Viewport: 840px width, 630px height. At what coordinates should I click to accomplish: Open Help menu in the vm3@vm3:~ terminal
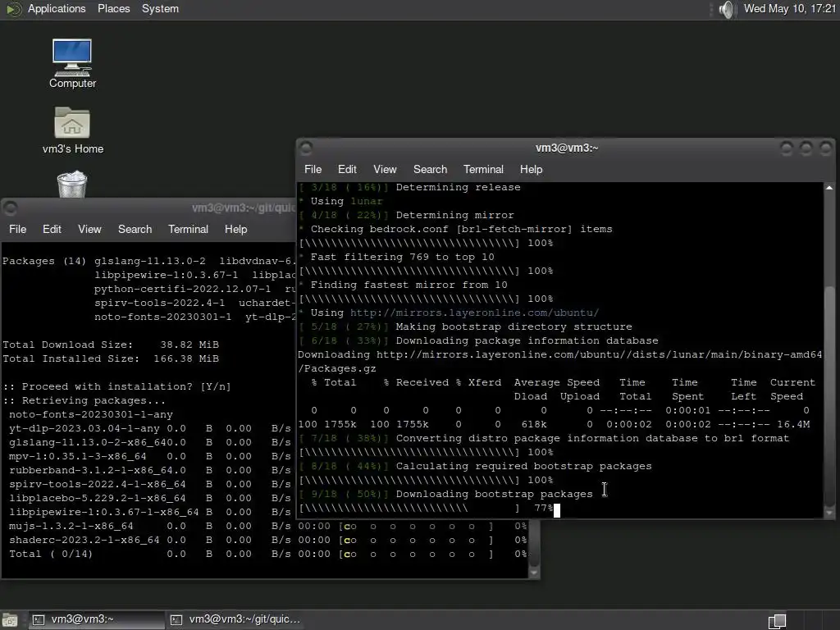click(531, 169)
